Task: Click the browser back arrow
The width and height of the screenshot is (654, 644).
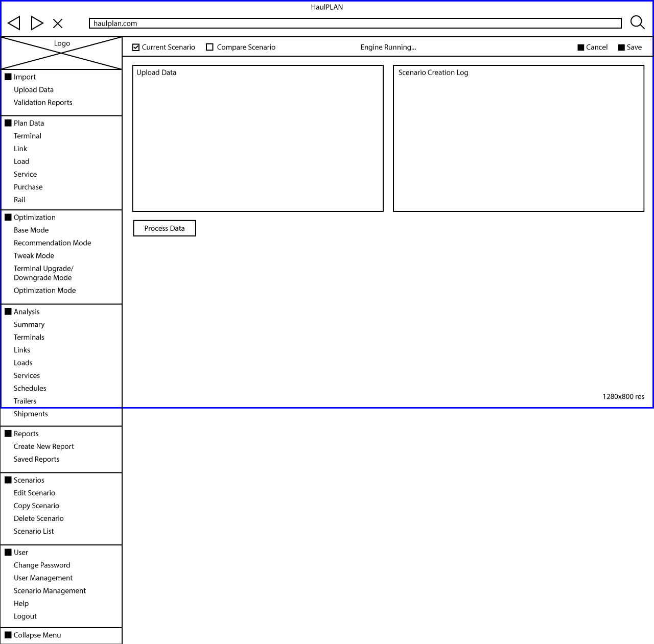Action: tap(14, 23)
